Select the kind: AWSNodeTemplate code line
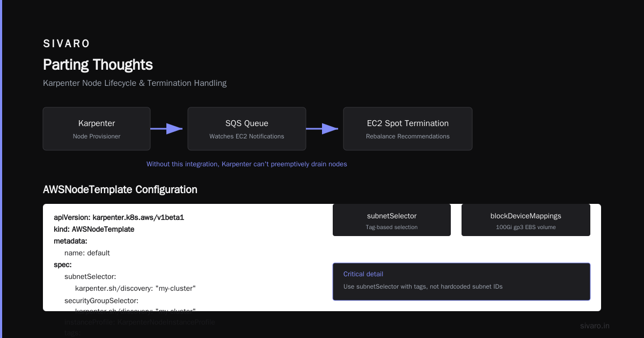The width and height of the screenshot is (644, 338). [x=94, y=229]
